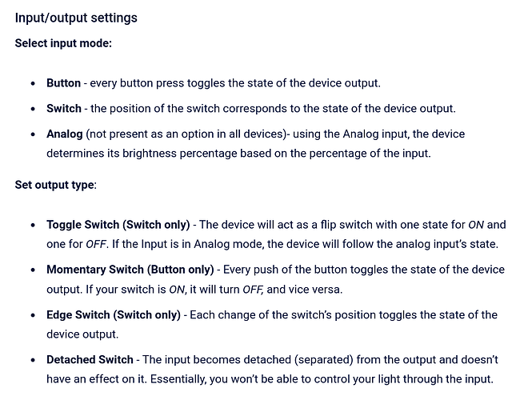Click italic "ON" in the Toggle Switch description
The image size is (532, 400).
475,226
